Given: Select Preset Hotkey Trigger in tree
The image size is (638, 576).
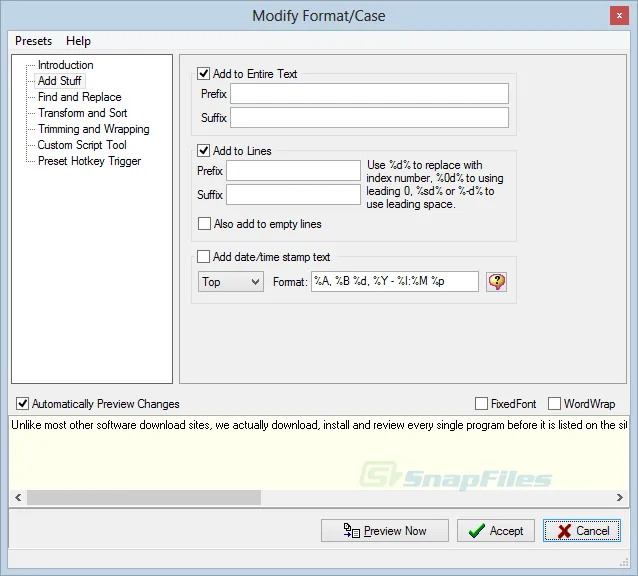Looking at the screenshot, I should pyautogui.click(x=89, y=161).
